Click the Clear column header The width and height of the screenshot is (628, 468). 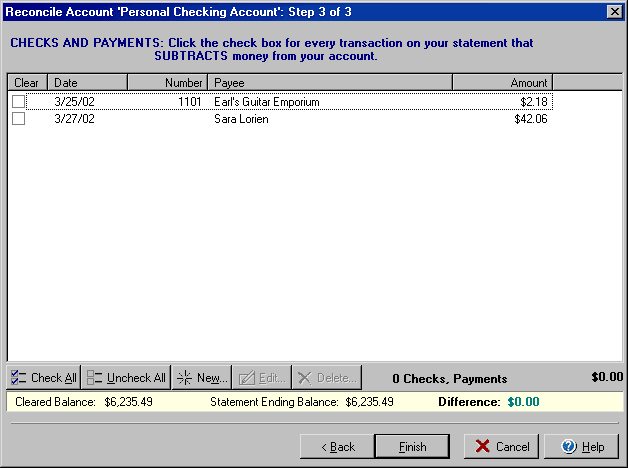(27, 83)
